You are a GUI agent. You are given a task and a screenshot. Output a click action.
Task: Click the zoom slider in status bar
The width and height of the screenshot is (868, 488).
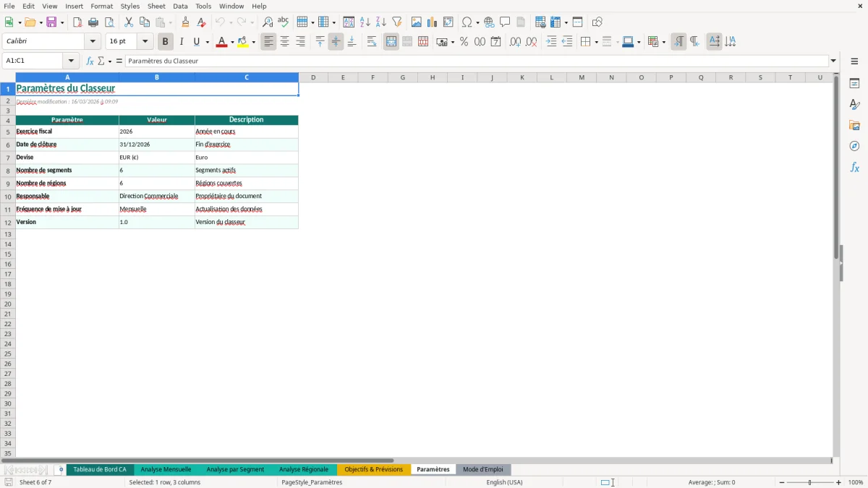click(810, 482)
